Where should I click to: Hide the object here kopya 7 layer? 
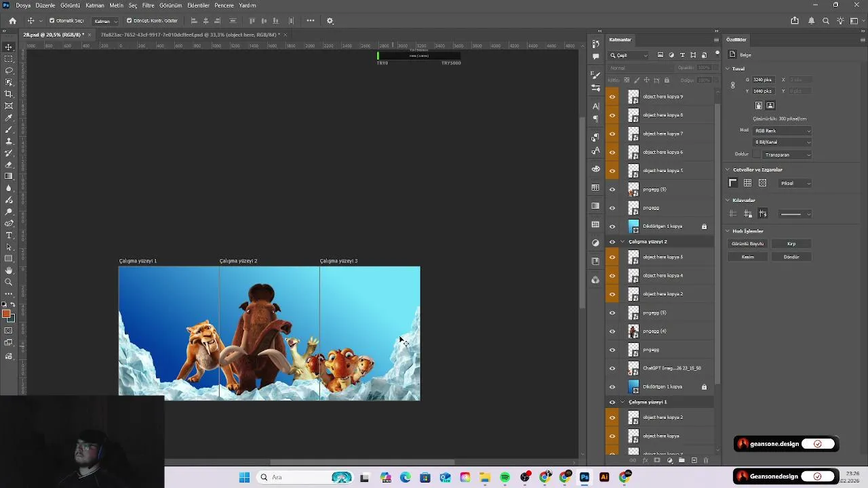612,134
